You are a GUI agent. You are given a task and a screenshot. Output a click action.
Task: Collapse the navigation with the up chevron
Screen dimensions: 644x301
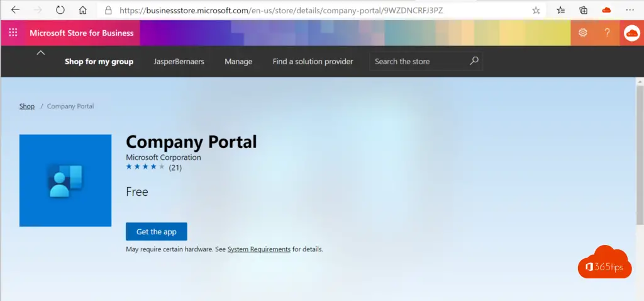pos(41,52)
